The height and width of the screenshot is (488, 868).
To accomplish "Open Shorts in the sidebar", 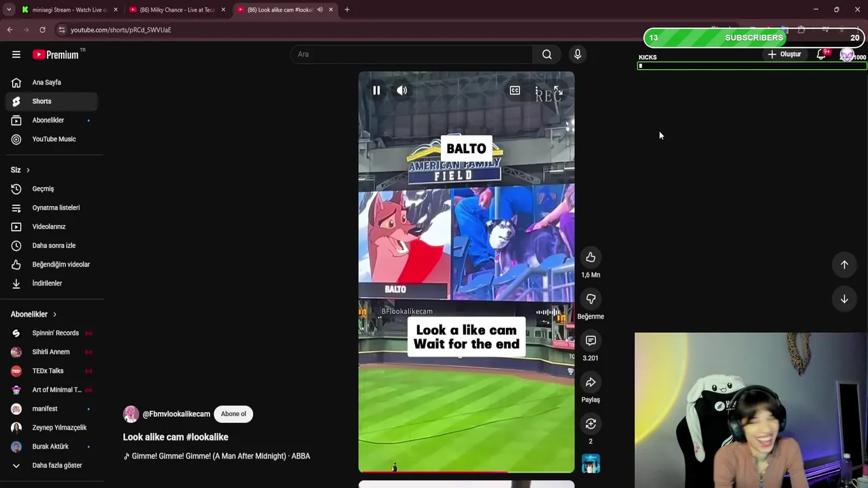I will pos(52,101).
